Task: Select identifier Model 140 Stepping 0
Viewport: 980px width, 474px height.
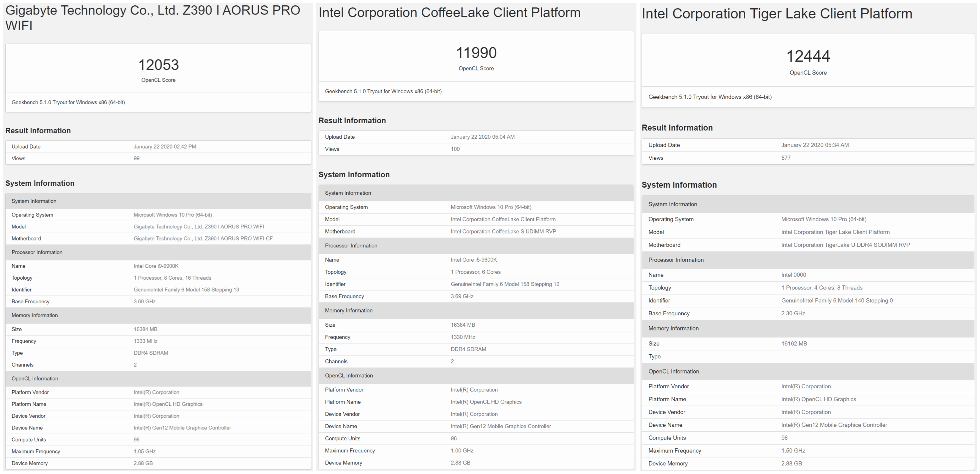Action: click(837, 300)
